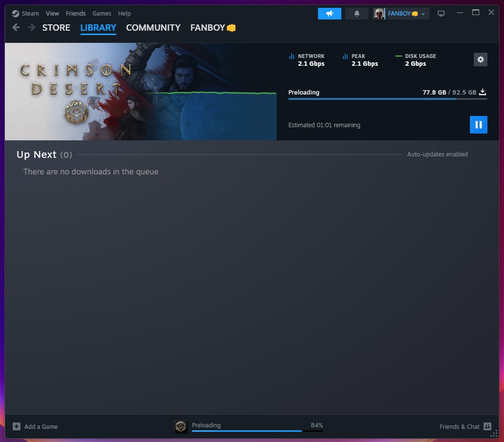504x442 pixels.
Task: Click the bottom Preloading 84% progress bar
Action: [257, 431]
